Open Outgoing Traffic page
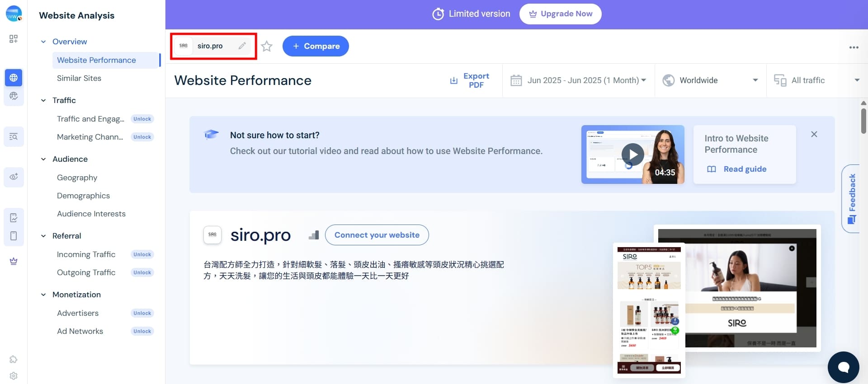Viewport: 868px width, 384px height. coord(86,272)
